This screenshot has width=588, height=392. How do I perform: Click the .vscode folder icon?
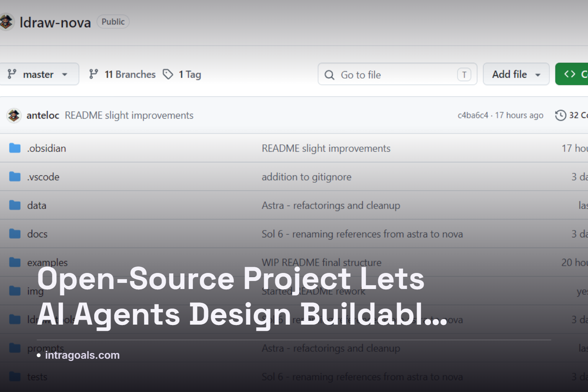pos(15,176)
